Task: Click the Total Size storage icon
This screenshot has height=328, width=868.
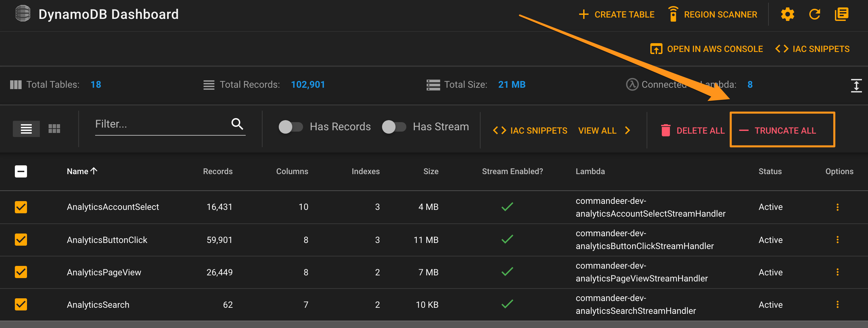Action: 433,85
